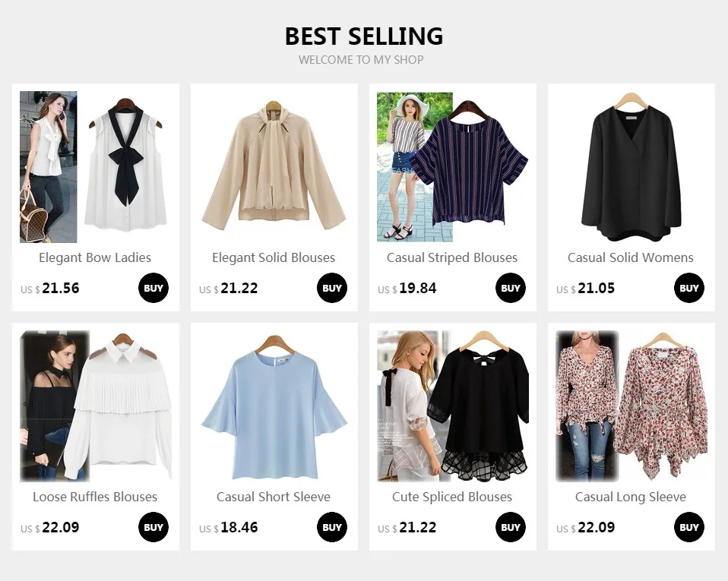Select the Cute Spliced Blouses title link
The height and width of the screenshot is (581, 728).
452,497
